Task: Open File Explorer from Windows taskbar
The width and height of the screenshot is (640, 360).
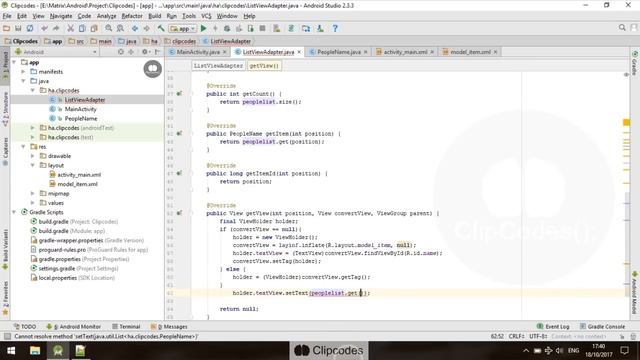Action: click(x=35, y=351)
